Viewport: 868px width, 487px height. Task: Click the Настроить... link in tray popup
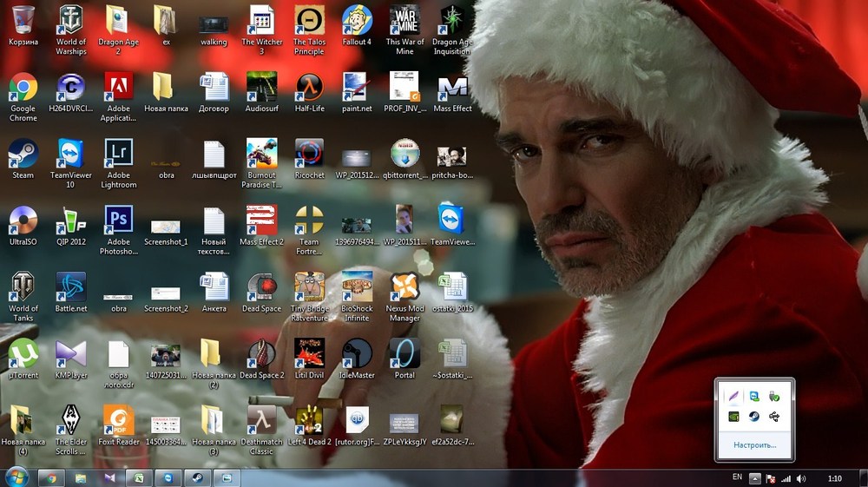pos(754,444)
